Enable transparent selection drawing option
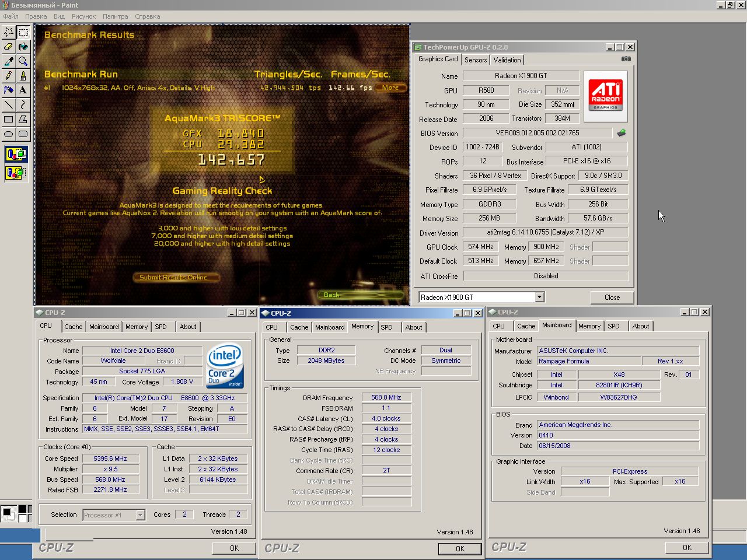 pos(16,173)
